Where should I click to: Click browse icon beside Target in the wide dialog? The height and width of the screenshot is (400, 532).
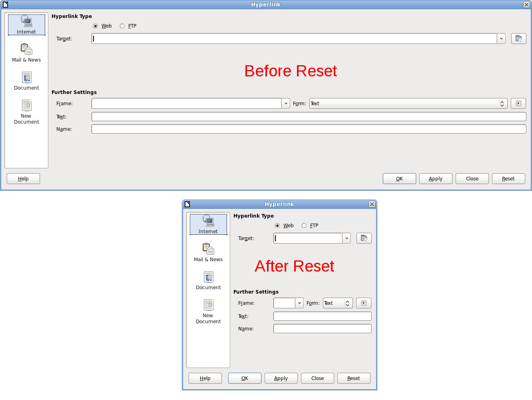pos(518,39)
